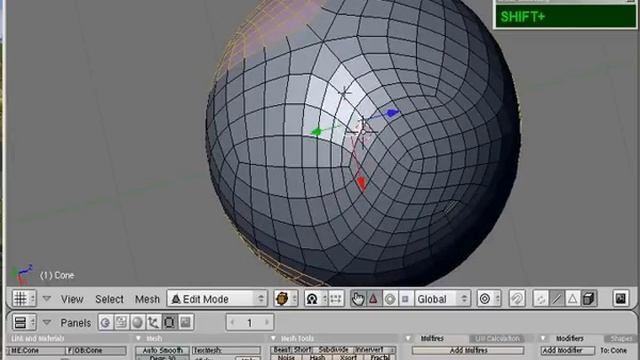
Task: Open the Mesh menu
Action: point(147,299)
